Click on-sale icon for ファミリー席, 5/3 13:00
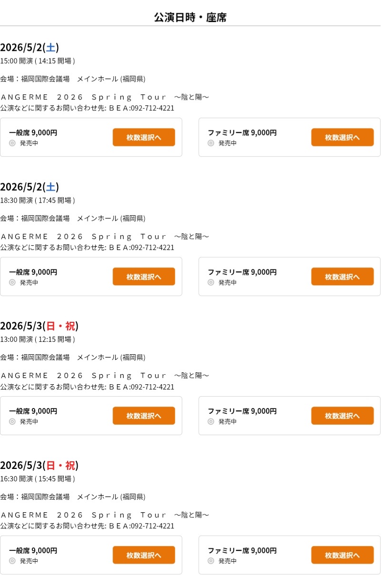This screenshot has height=588, width=387. pyautogui.click(x=211, y=421)
